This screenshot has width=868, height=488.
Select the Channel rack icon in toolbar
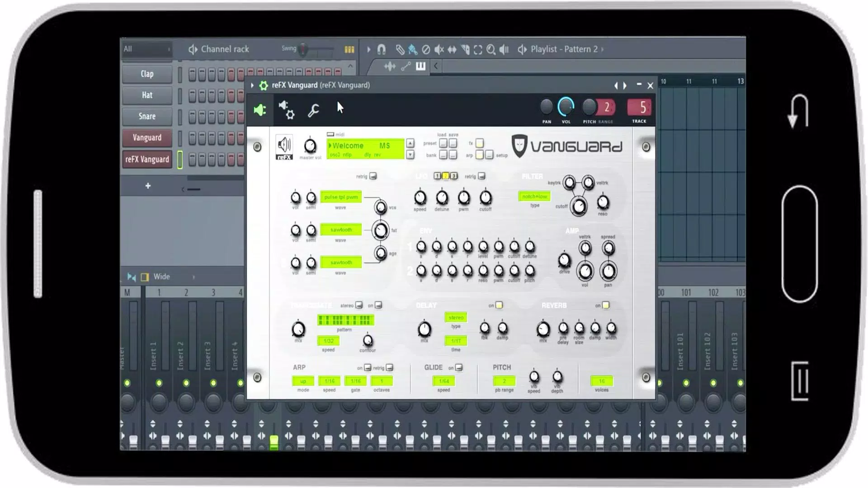click(192, 49)
